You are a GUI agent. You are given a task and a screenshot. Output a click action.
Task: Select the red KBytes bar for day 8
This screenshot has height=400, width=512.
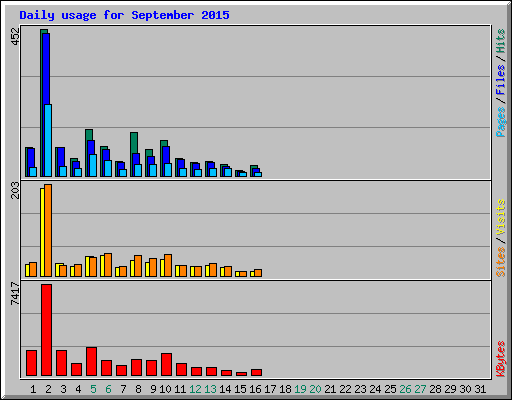point(136,368)
